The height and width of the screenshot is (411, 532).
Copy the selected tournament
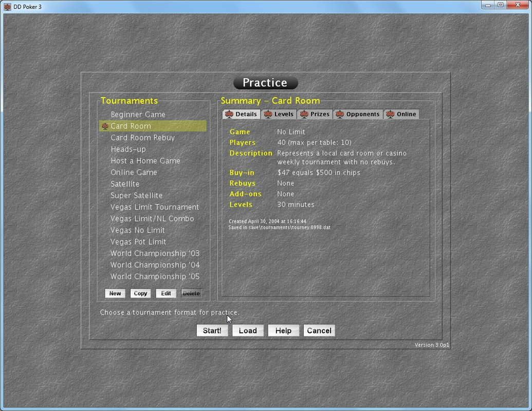click(140, 293)
